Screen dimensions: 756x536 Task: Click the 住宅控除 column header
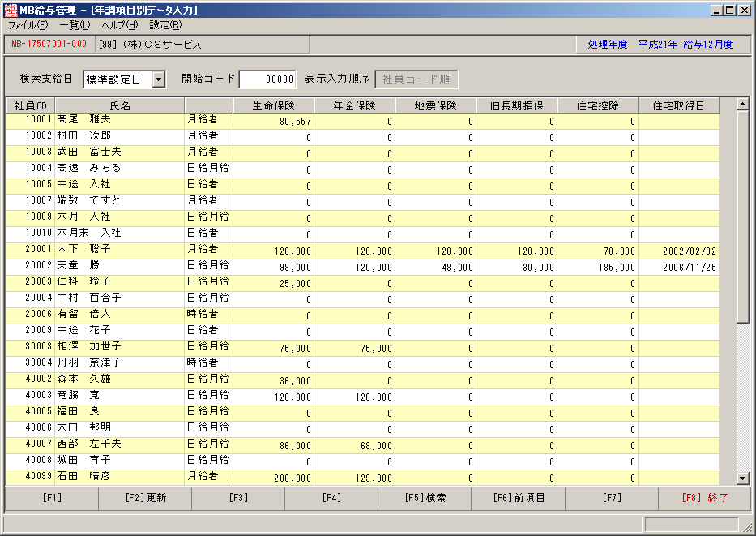(597, 105)
